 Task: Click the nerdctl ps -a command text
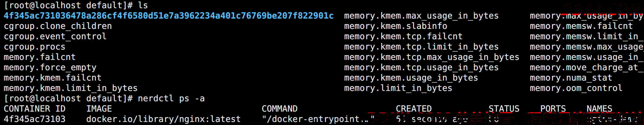pos(171,99)
